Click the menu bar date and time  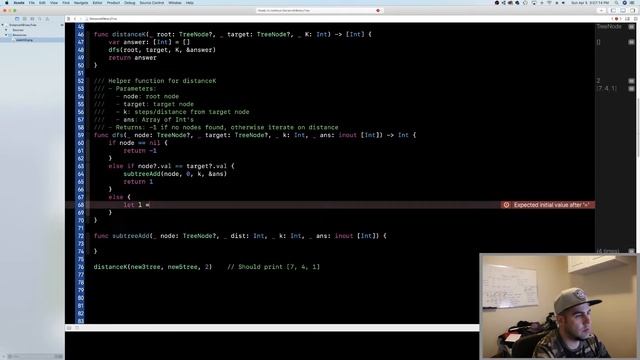point(590,3)
